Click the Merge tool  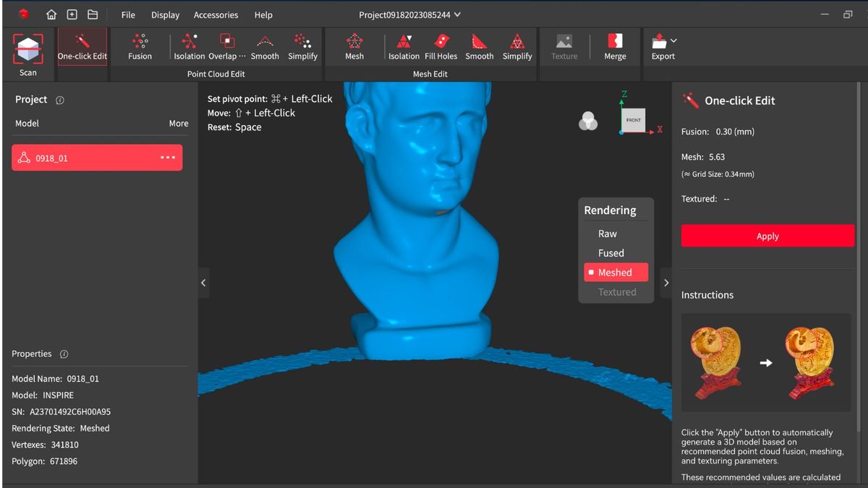coord(615,46)
